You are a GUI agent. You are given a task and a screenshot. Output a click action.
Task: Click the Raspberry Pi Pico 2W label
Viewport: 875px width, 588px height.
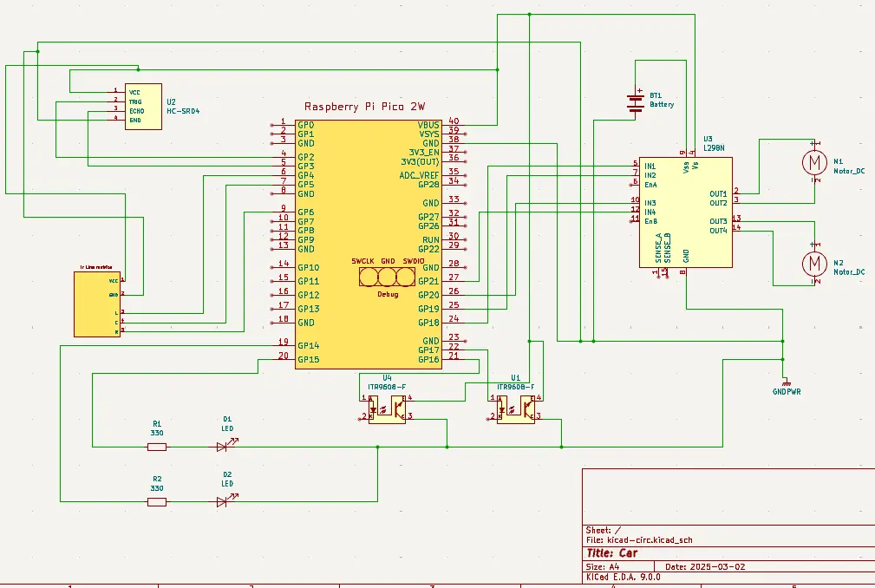[x=364, y=106]
